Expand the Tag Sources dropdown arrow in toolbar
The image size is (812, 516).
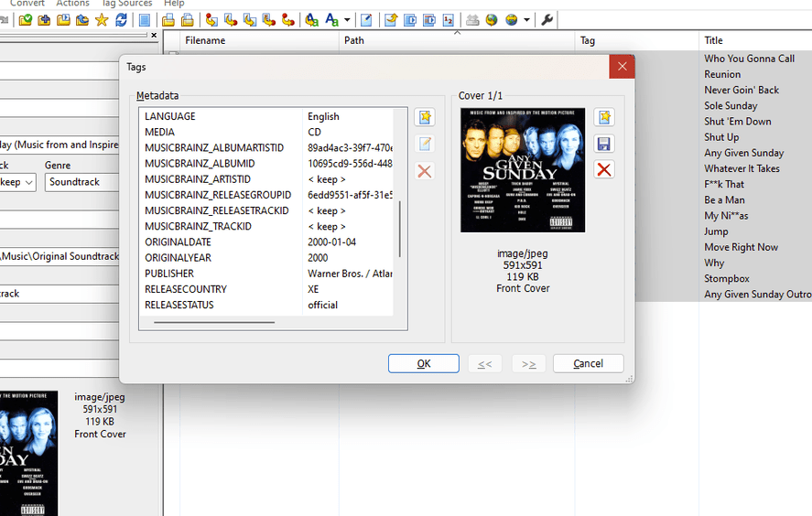tap(526, 19)
